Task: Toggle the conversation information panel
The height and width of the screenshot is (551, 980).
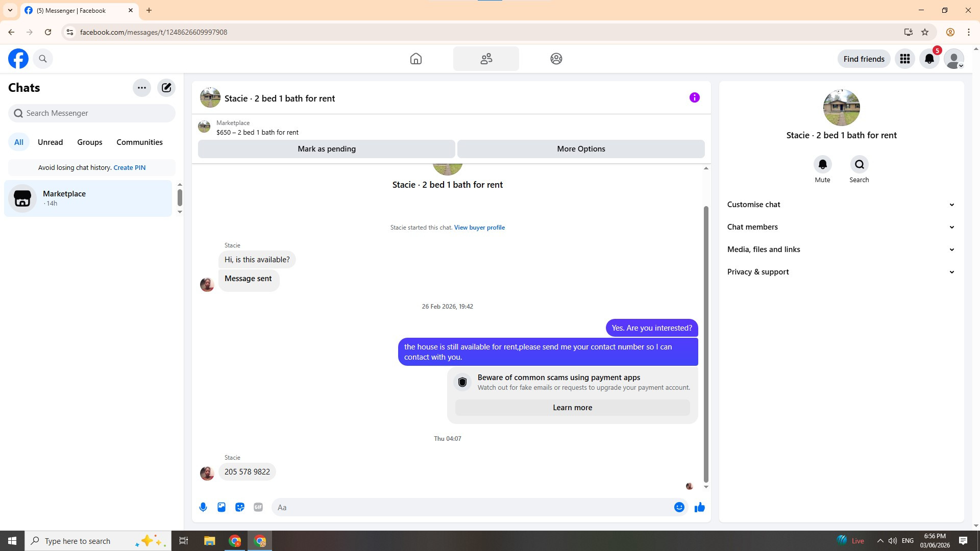Action: [x=694, y=97]
